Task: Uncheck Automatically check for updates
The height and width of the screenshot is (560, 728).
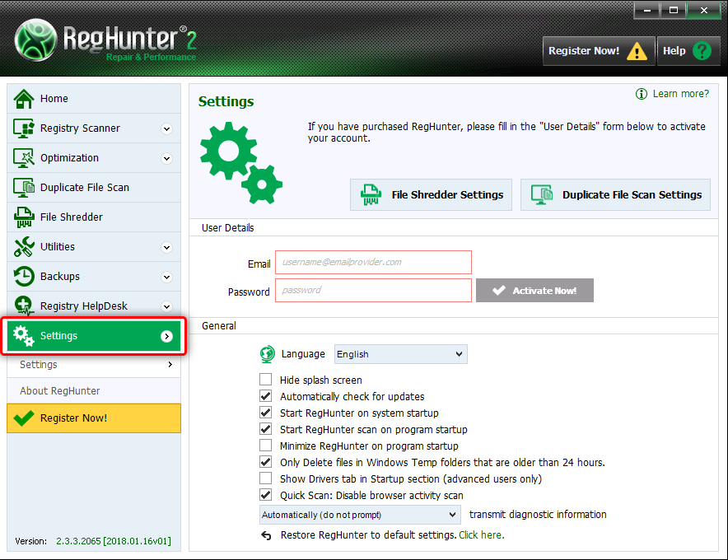Action: pos(266,396)
